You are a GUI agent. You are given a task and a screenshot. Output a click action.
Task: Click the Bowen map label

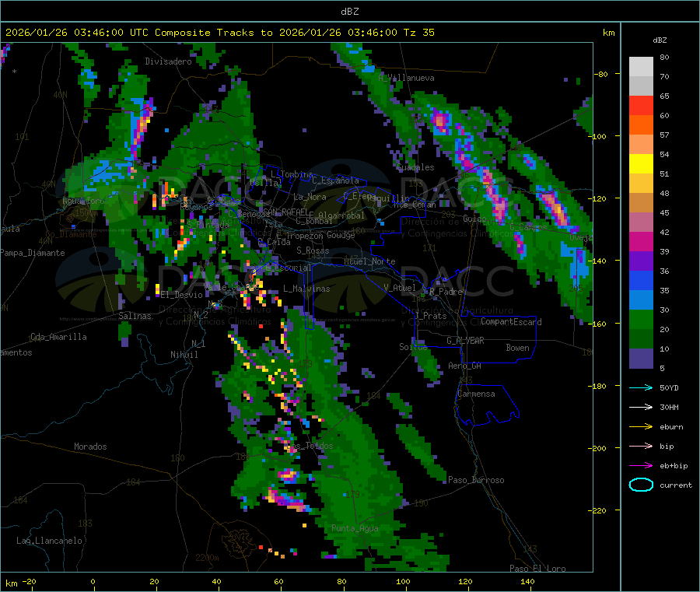[x=518, y=349]
